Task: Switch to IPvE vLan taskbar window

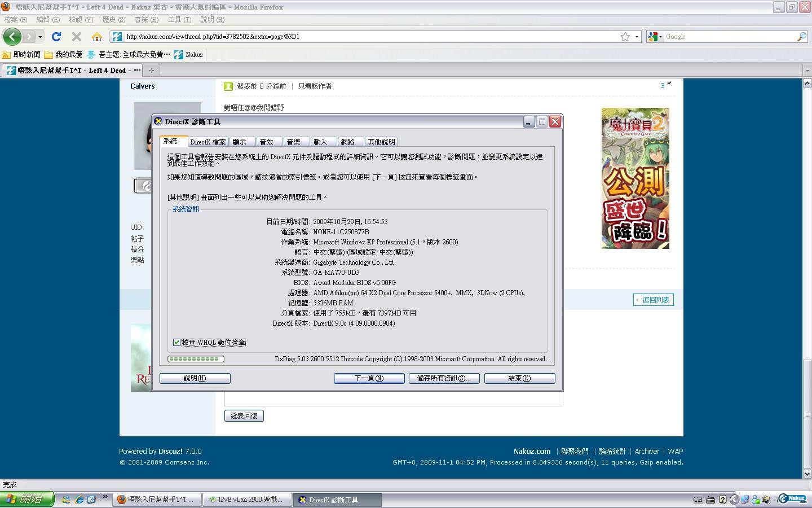Action: (x=246, y=500)
